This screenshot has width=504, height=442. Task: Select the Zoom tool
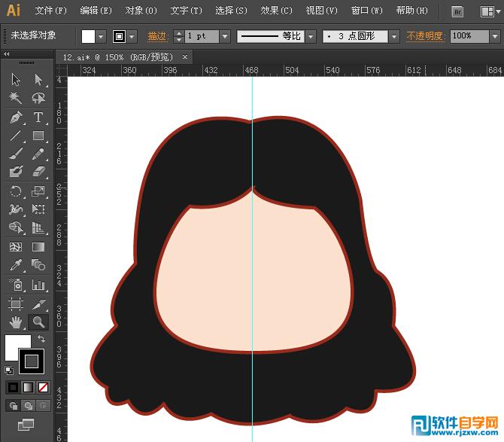(38, 322)
